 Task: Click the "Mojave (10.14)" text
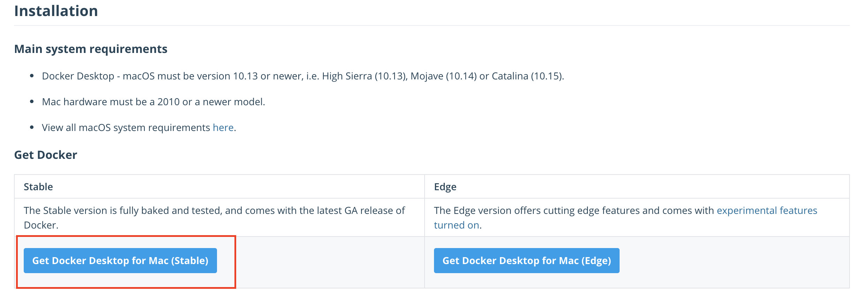point(443,76)
